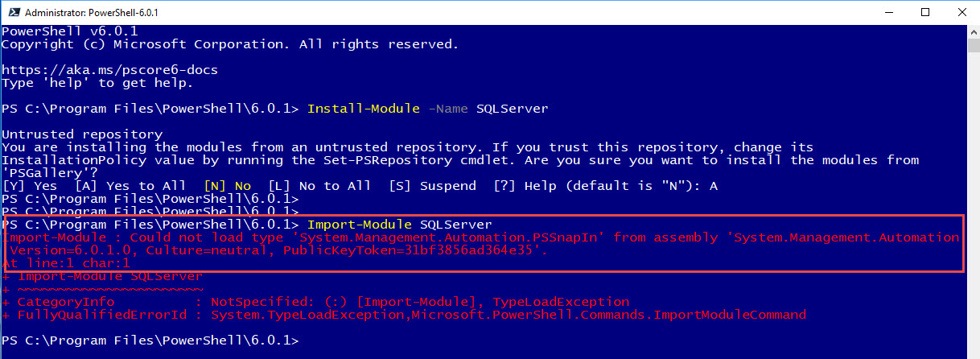Click the Install-Module command text
Viewport: 980px width, 359px height.
click(x=364, y=109)
